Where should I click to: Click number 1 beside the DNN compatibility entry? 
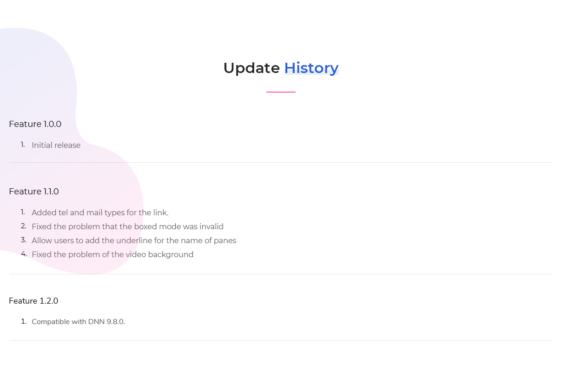pyautogui.click(x=24, y=321)
